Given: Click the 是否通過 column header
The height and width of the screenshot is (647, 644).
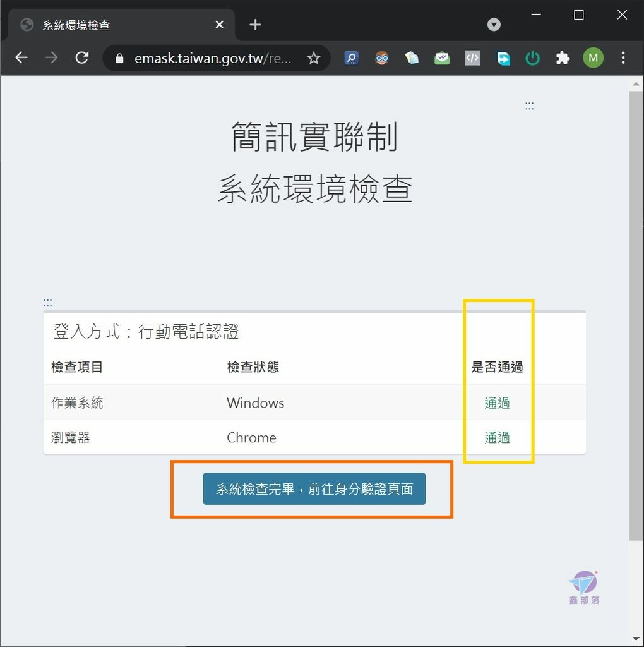Looking at the screenshot, I should coord(498,367).
